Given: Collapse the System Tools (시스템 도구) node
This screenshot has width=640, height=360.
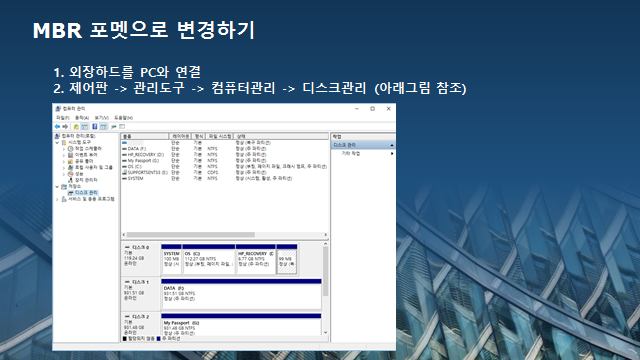Looking at the screenshot, I should pos(58,142).
